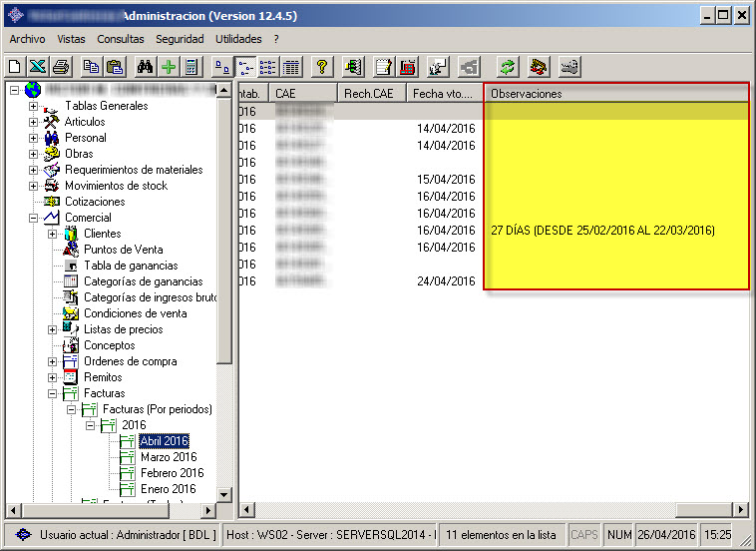The image size is (756, 551).
Task: Open the Utilidades menu
Action: (238, 39)
